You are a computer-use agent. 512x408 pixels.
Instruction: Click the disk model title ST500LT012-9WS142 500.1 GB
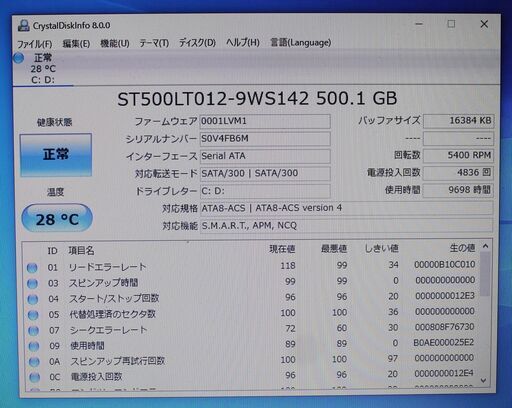[x=257, y=99]
